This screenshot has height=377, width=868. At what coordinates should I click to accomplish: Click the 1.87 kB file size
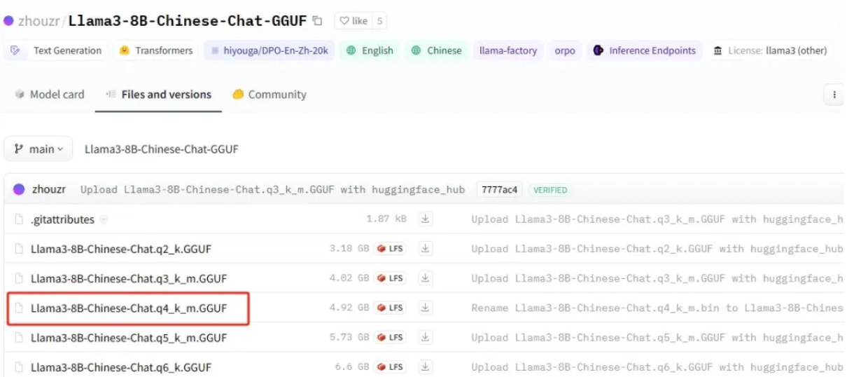[x=386, y=219]
